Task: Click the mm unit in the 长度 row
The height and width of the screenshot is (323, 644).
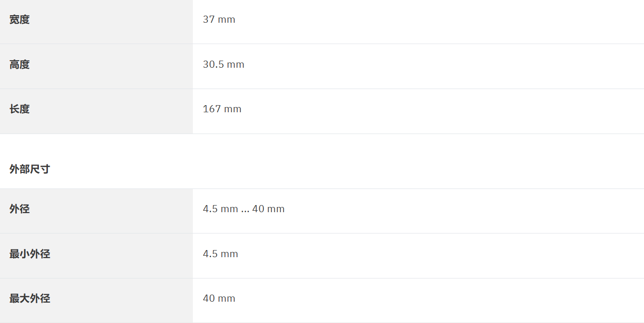Action: coord(233,109)
